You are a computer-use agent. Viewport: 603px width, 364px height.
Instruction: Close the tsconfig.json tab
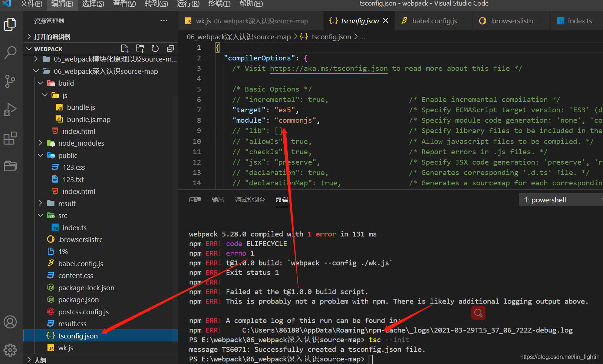coord(386,21)
